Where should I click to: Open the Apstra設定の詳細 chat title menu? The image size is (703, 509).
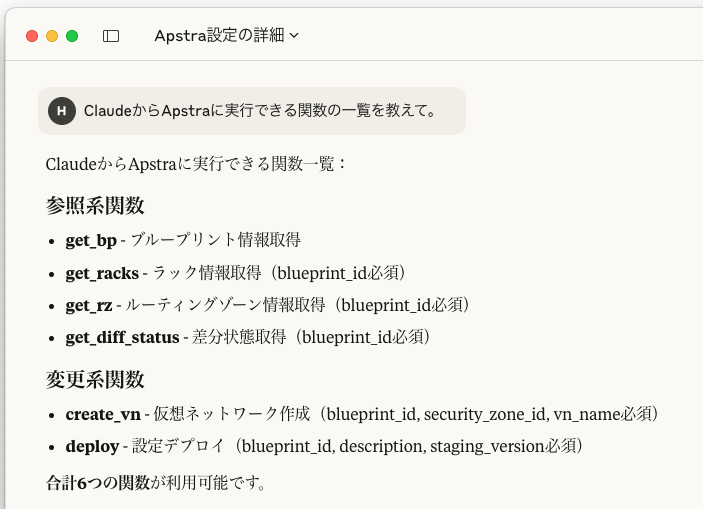click(x=220, y=36)
